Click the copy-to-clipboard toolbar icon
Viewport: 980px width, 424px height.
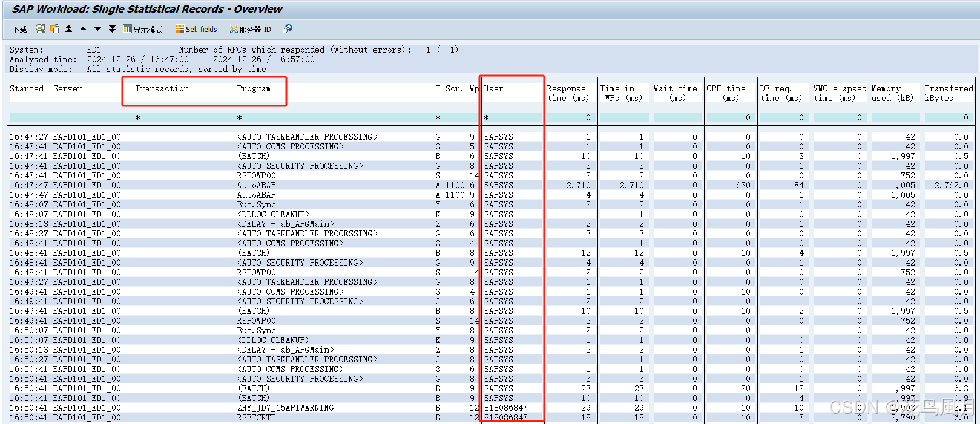click(x=54, y=28)
